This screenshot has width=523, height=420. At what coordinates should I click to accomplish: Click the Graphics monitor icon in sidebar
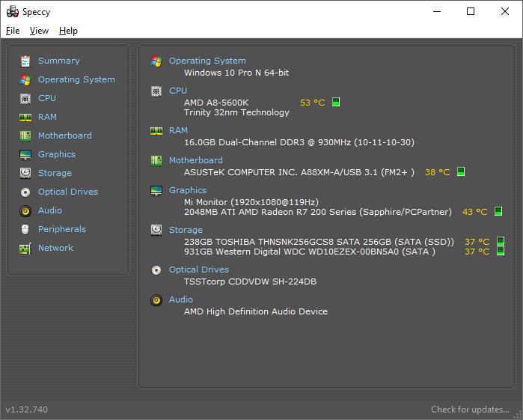25,154
